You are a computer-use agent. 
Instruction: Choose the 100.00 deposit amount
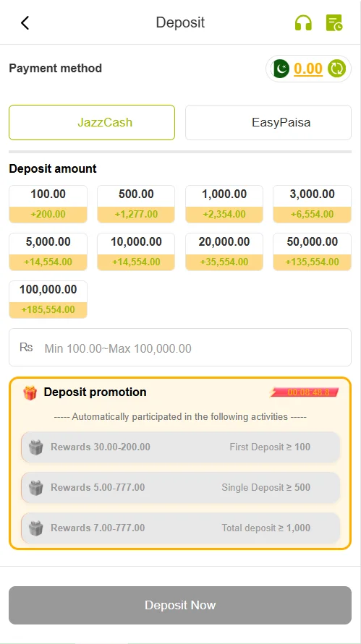[x=48, y=204]
